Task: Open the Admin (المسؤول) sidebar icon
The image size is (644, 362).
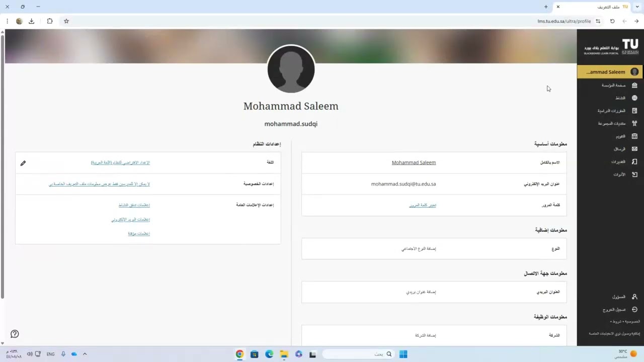Action: point(634,297)
